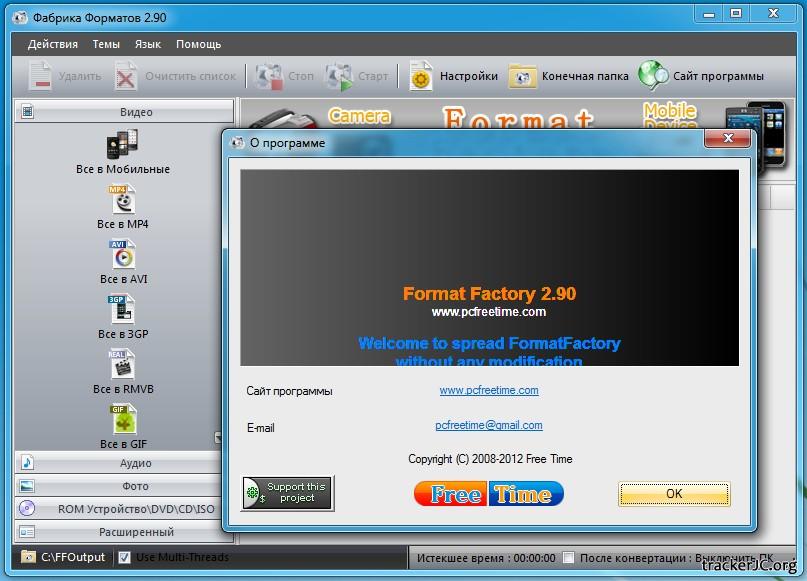807x581 pixels.
Task: Open the Язык menu
Action: coord(147,44)
